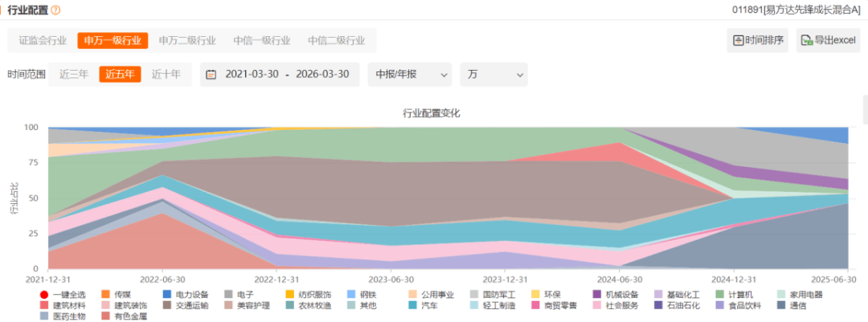Toggle the 计算机 legend icon
868x322 pixels.
click(719, 295)
